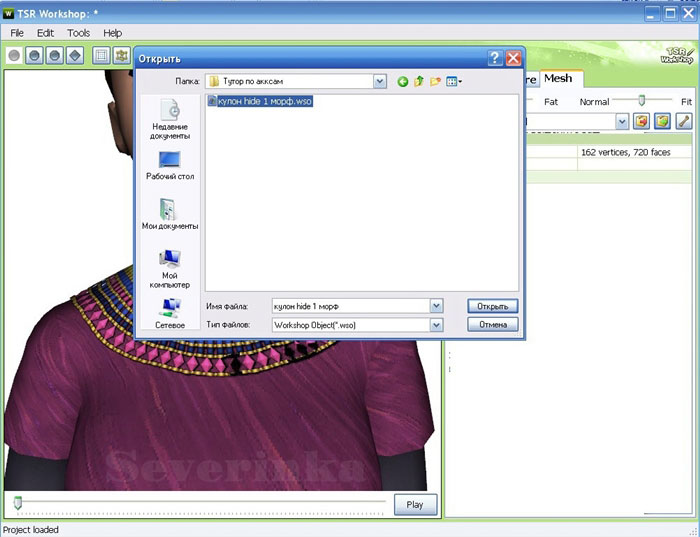
Task: Open the Tools menu
Action: 78,33
